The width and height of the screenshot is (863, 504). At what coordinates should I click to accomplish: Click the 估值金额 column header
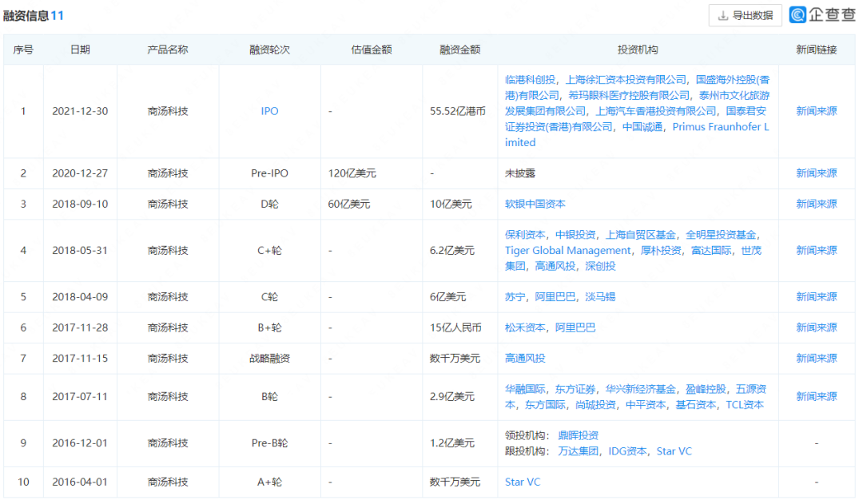coord(372,50)
